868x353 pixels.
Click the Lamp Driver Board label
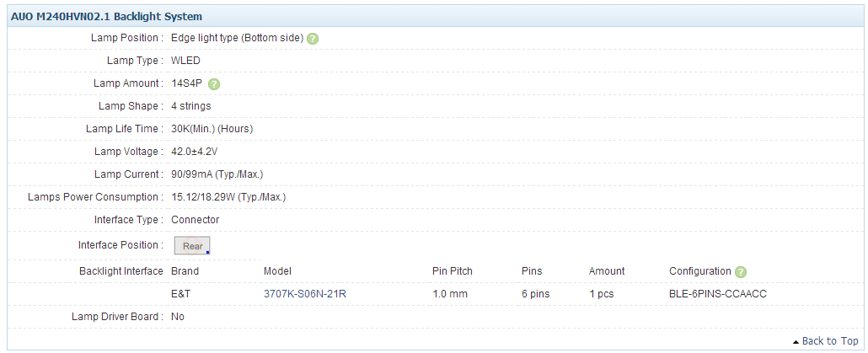click(117, 317)
